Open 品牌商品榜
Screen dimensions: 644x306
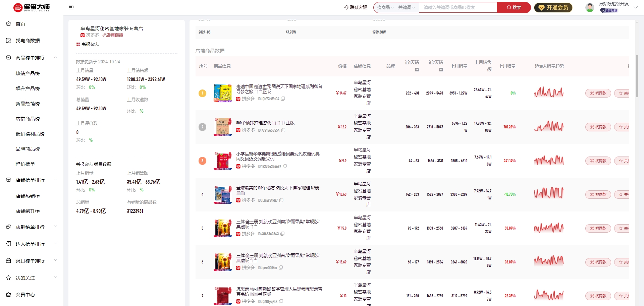(28, 149)
